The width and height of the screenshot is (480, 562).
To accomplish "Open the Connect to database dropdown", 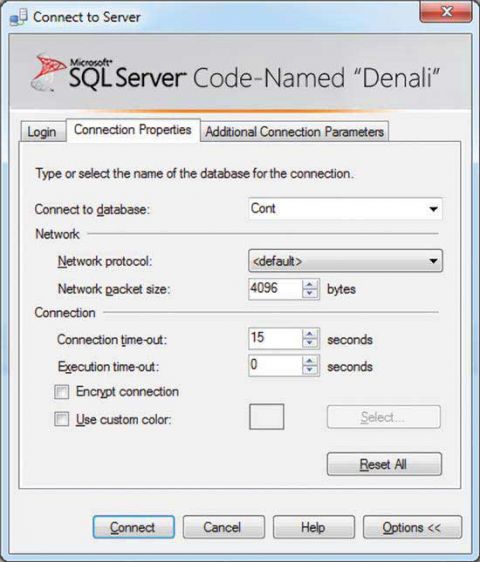I will pos(345,209).
